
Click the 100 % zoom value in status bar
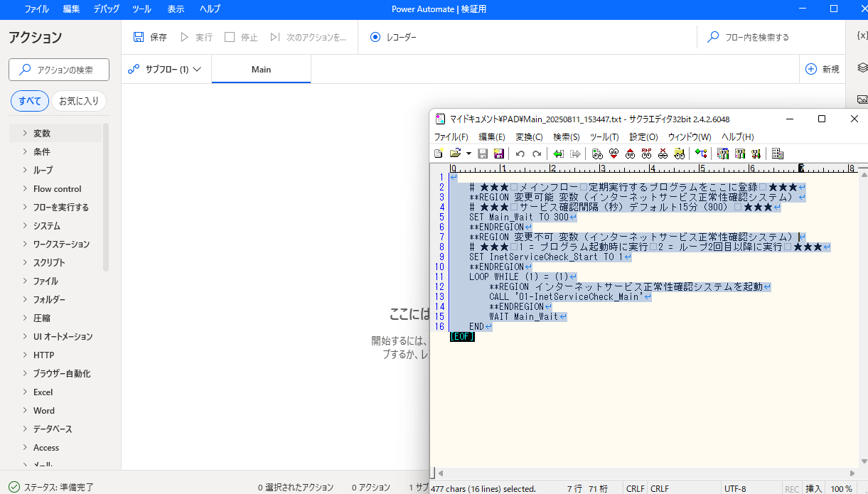pyautogui.click(x=841, y=488)
